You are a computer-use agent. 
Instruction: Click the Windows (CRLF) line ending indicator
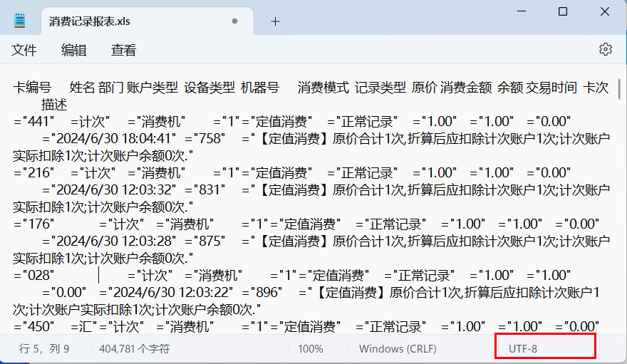tap(398, 349)
